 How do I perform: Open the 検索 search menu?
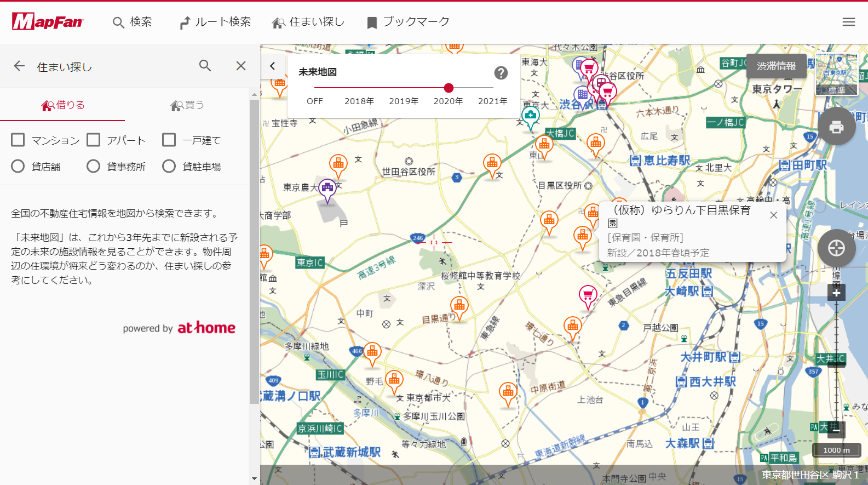(x=132, y=22)
